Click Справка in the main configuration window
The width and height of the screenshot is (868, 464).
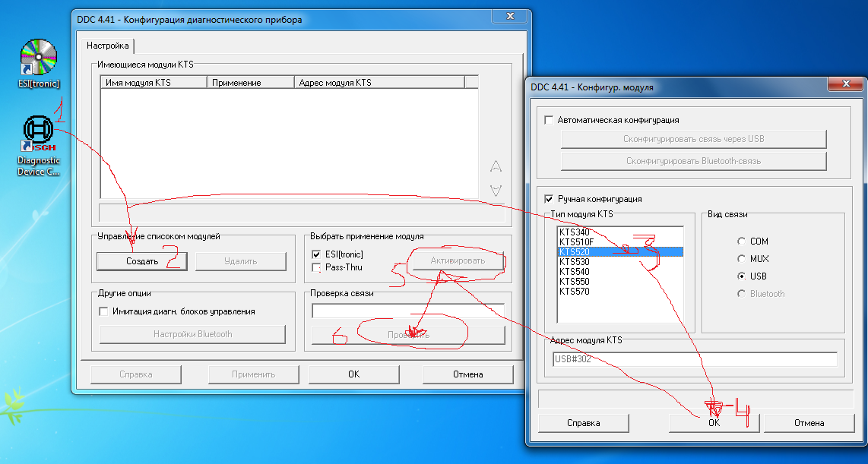click(135, 374)
